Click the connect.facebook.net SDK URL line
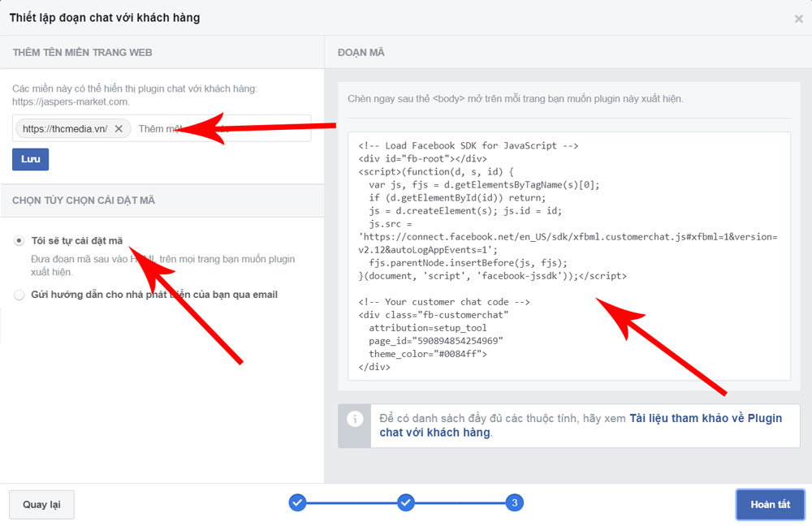812x526 pixels. tap(568, 236)
